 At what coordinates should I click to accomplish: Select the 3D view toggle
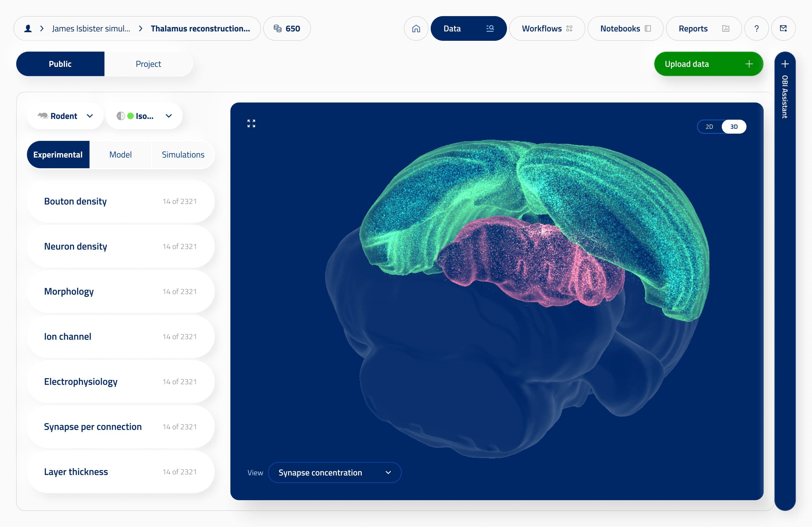point(734,127)
